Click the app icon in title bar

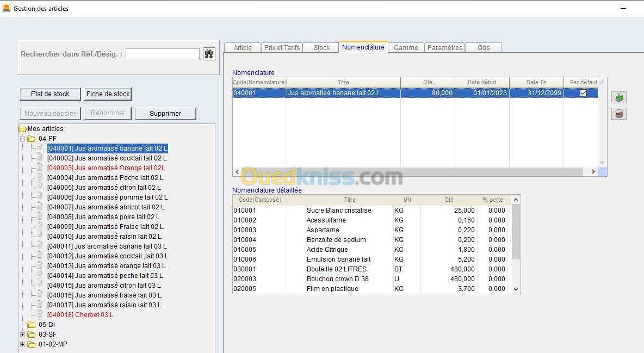pyautogui.click(x=6, y=8)
